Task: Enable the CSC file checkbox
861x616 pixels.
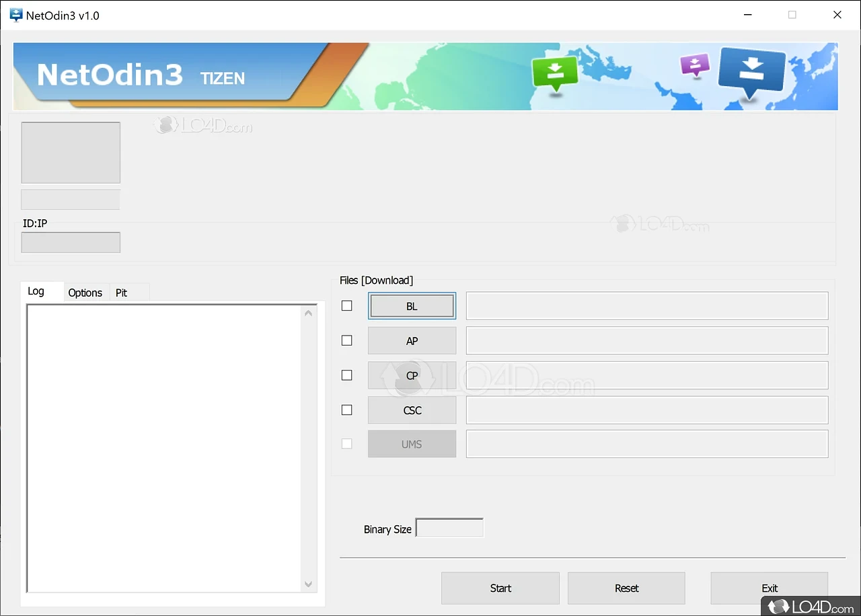Action: (x=347, y=410)
